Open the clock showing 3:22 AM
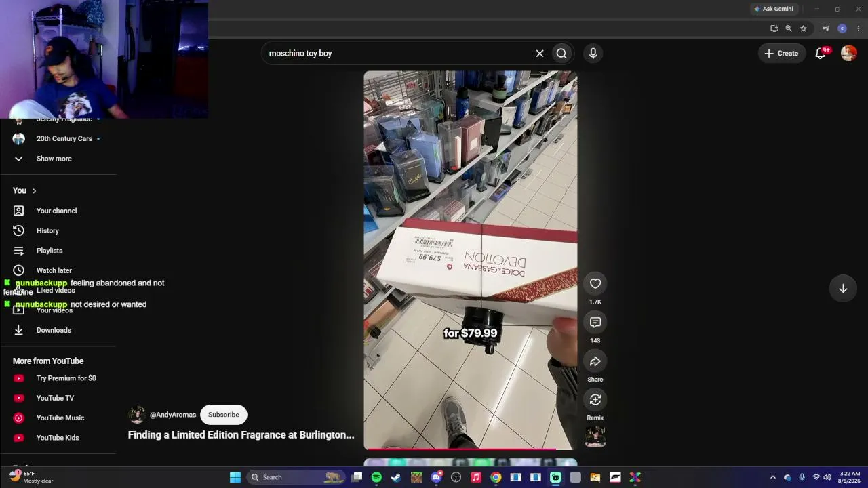The width and height of the screenshot is (868, 488). coord(850,477)
